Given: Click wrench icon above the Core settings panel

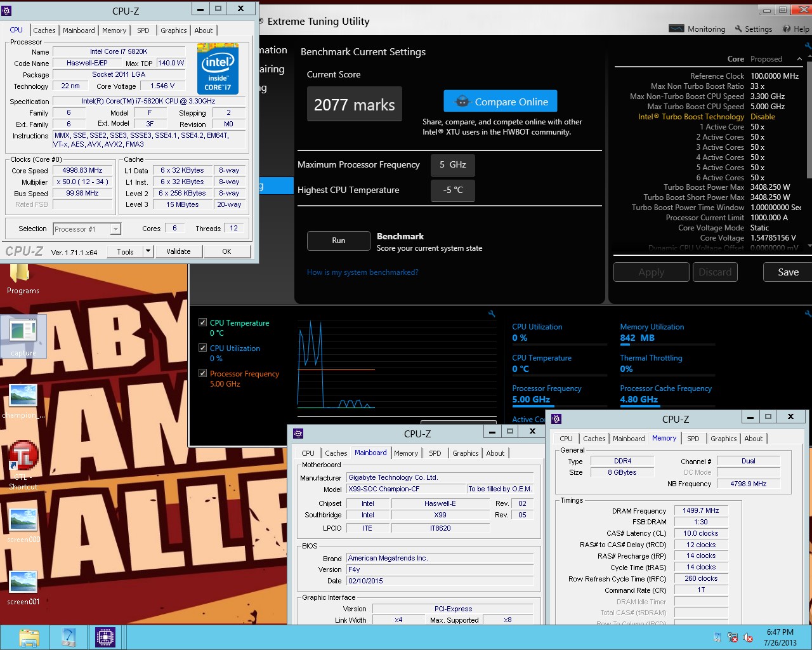Looking at the screenshot, I should (x=808, y=46).
